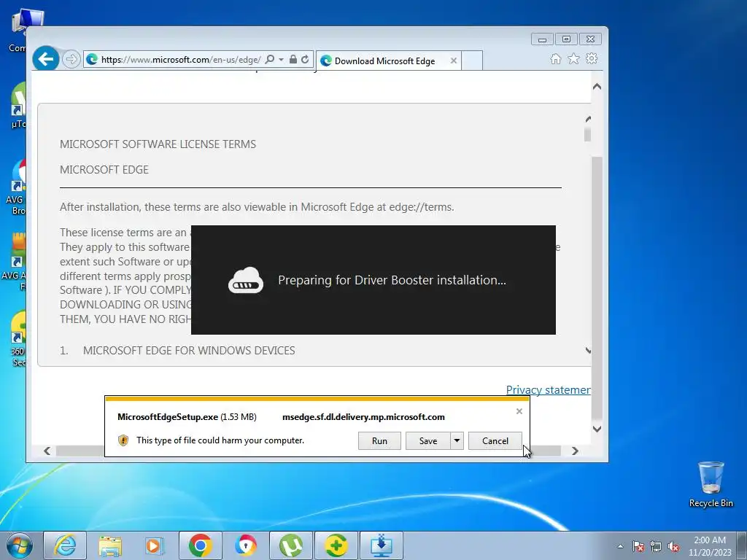Click the page's scroll up arrow
The height and width of the screenshot is (560, 747).
(597, 87)
